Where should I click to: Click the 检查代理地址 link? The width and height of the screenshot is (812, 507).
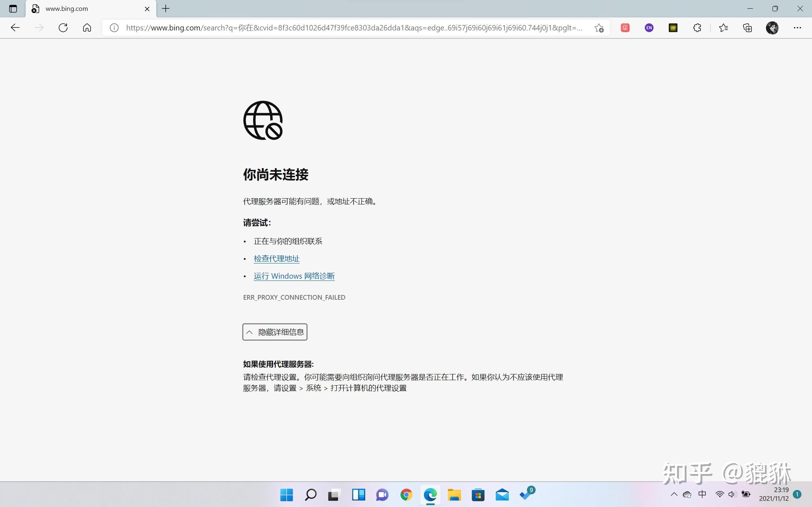277,258
